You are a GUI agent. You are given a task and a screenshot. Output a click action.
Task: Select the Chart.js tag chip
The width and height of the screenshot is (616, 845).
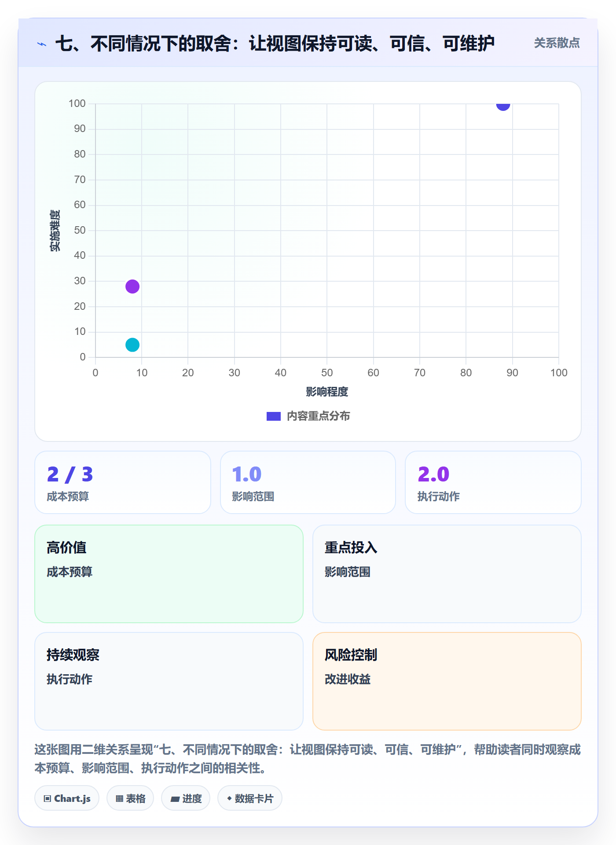[x=67, y=798]
